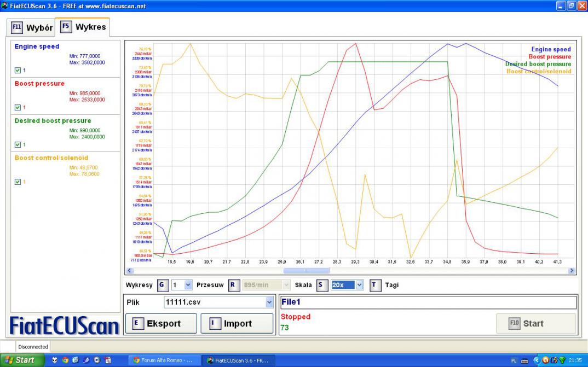Click Desired boost pressure in the chart legend
The image size is (588, 367).
538,64
